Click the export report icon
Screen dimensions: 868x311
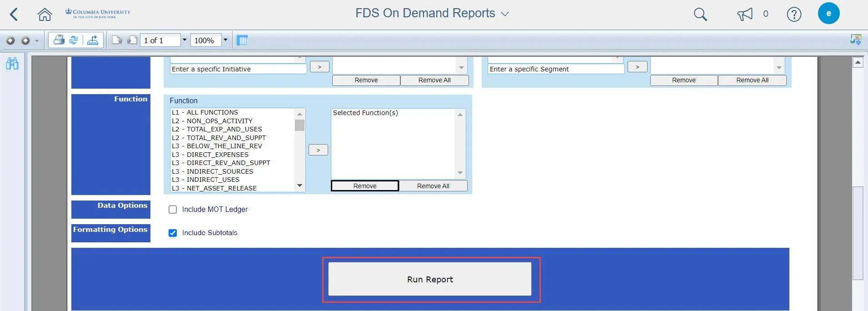tap(93, 40)
